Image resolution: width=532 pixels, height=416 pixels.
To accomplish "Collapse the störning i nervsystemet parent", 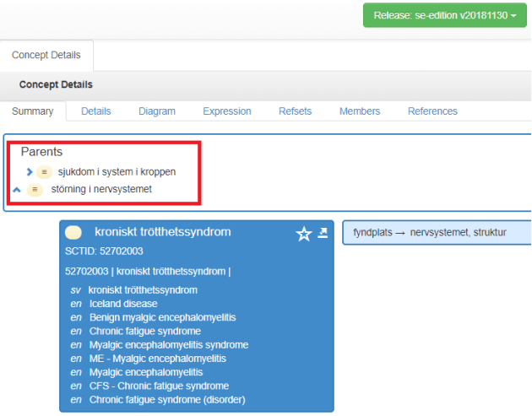I will pyautogui.click(x=16, y=189).
